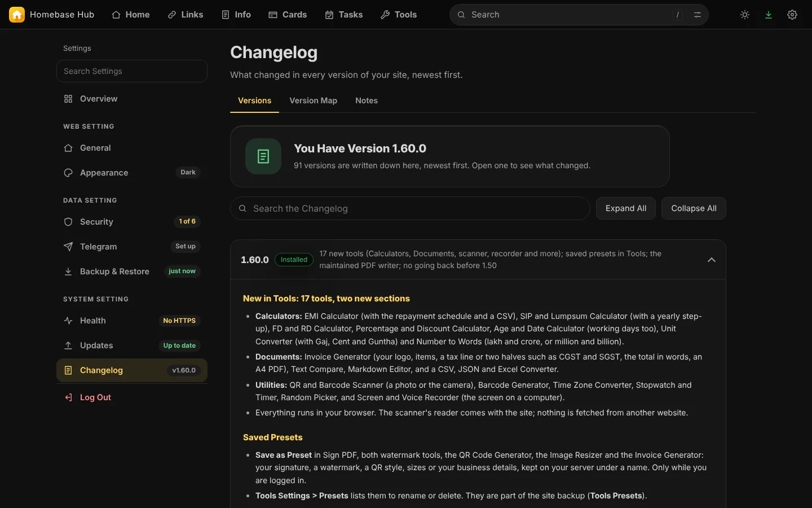Go to the Info page
Screen dimensions: 812x508
point(236,15)
